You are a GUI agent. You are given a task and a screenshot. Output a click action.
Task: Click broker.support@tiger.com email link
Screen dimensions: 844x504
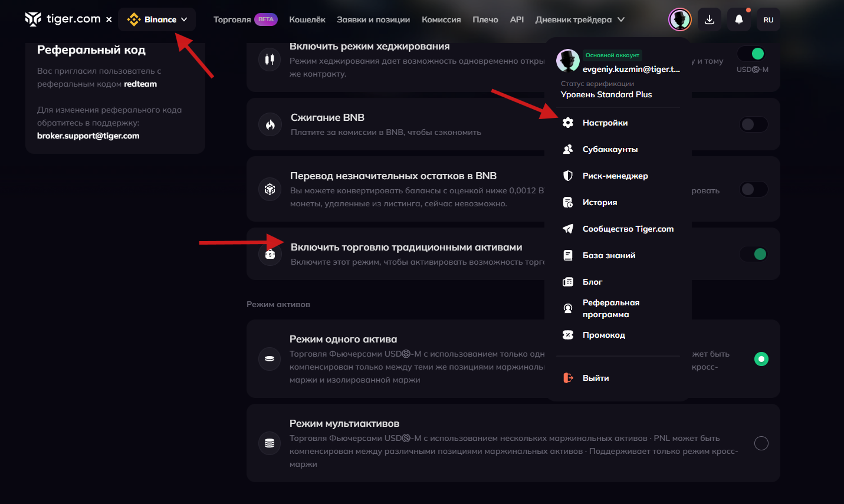tap(88, 136)
